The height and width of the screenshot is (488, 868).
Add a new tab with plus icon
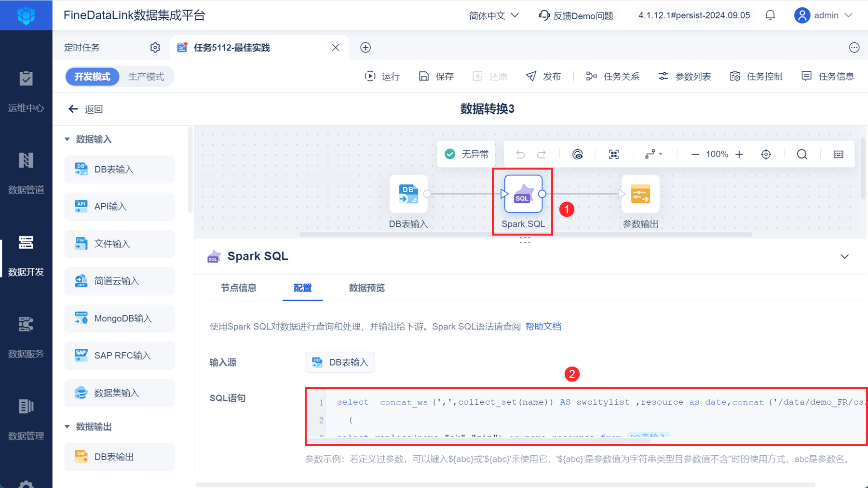(x=366, y=47)
